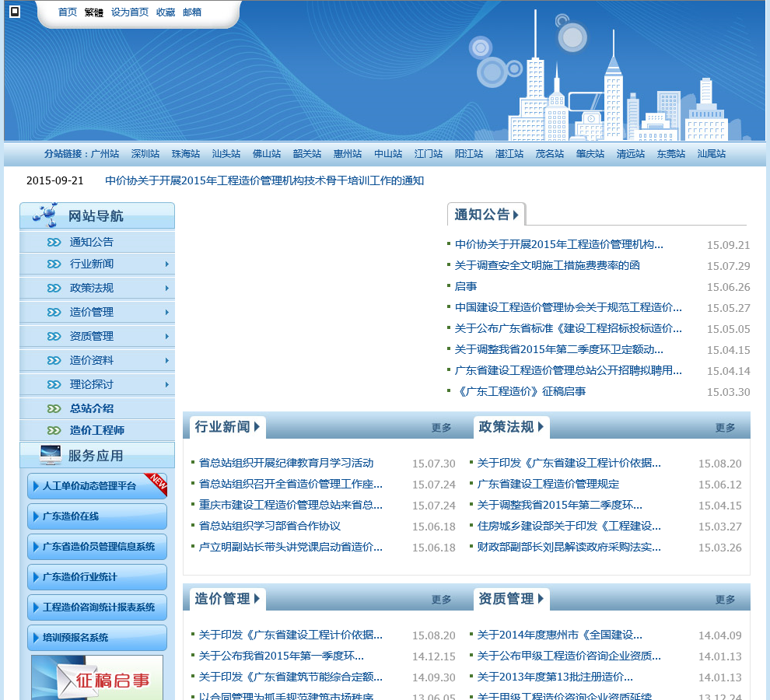Click the double-arrow icon beside 通知公告 in sidebar

coord(54,242)
